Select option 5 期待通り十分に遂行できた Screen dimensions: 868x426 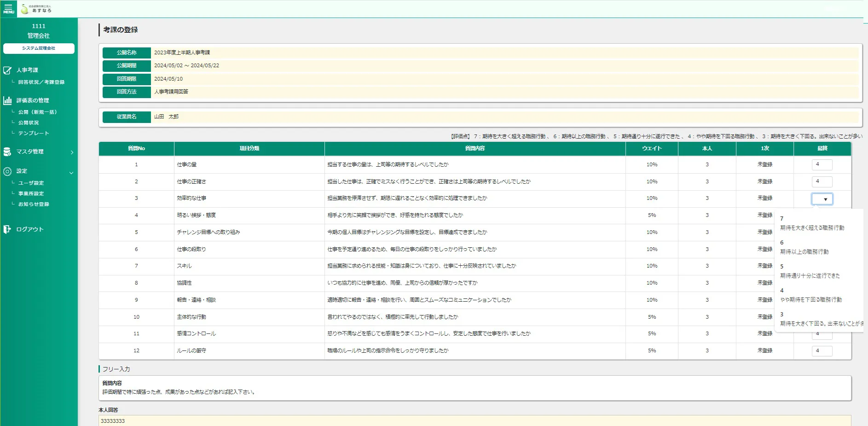810,271
